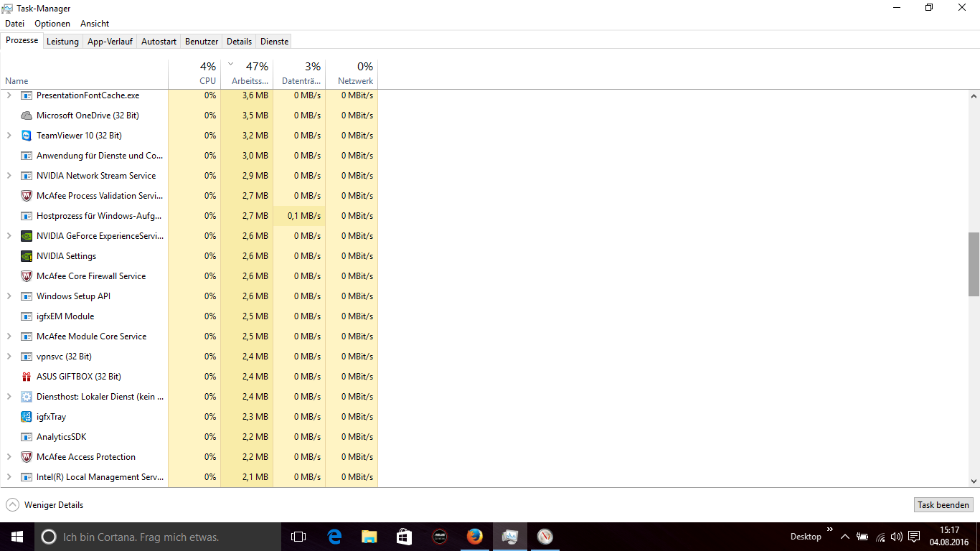Sort processes by the Name column

84,74
